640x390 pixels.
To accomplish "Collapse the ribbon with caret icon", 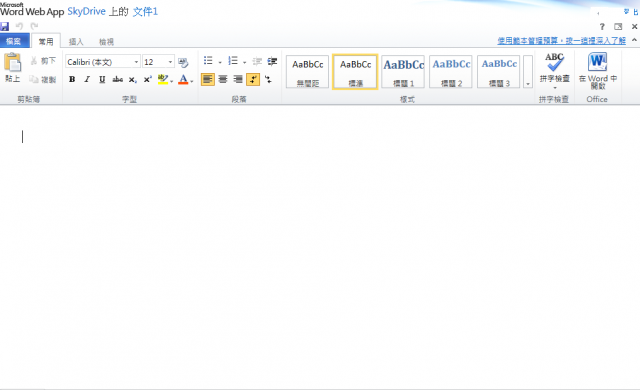I will click(634, 40).
